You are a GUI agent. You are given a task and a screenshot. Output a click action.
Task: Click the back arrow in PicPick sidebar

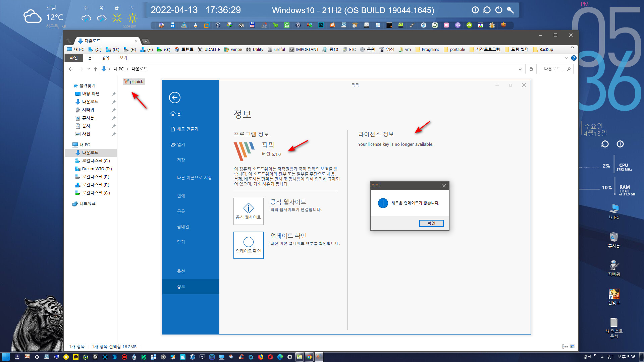(175, 98)
